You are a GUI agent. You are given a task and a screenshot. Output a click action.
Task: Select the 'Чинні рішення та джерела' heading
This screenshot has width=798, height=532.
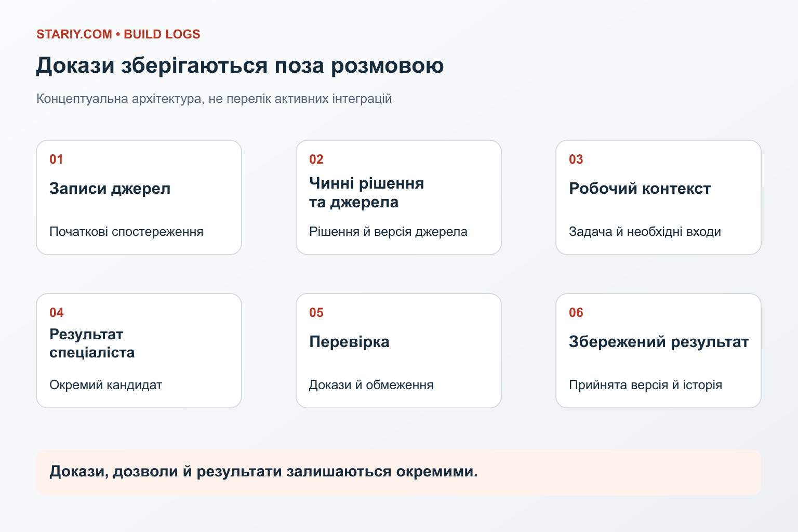point(366,193)
